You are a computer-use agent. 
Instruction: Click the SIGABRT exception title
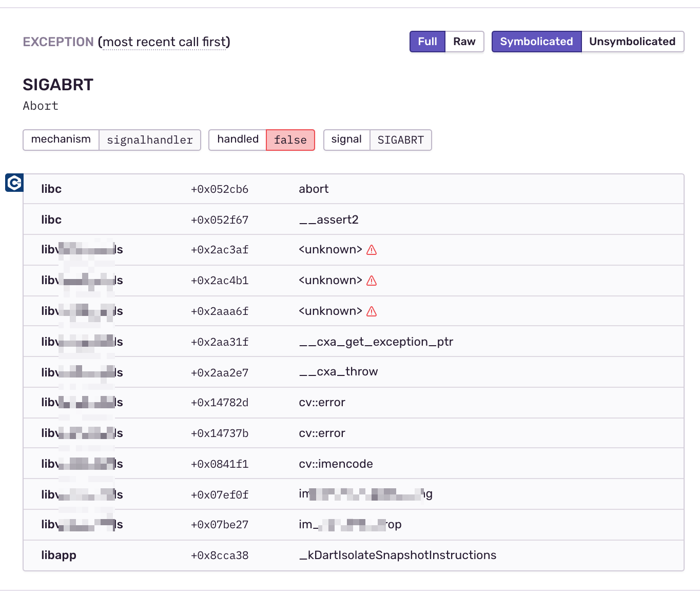(x=58, y=85)
